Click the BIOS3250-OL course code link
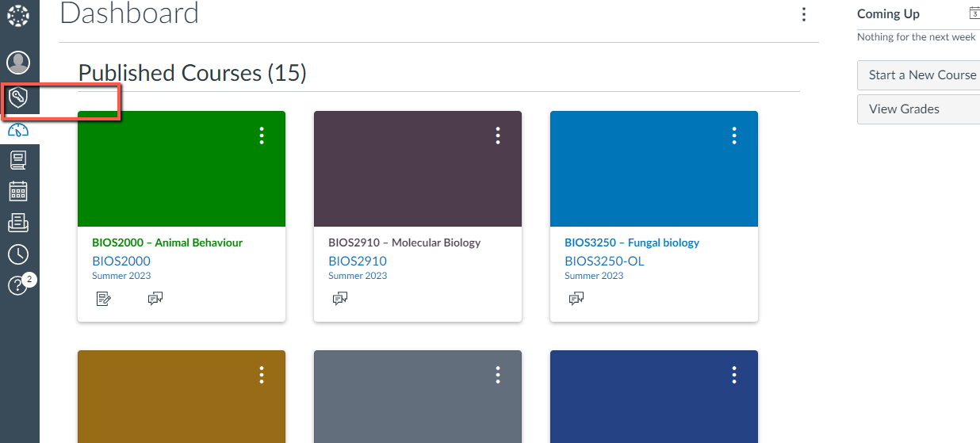This screenshot has width=980, height=443. (x=605, y=261)
